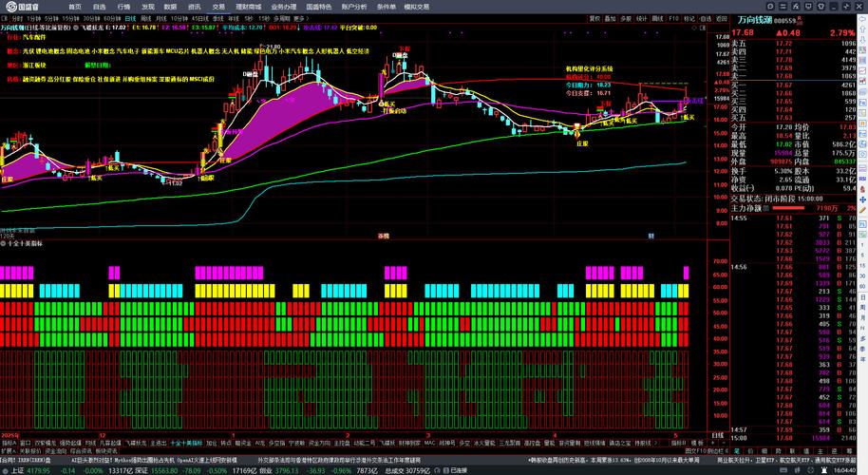
Task: Expand the 扩展 panel at bottom left
Action: point(7,451)
